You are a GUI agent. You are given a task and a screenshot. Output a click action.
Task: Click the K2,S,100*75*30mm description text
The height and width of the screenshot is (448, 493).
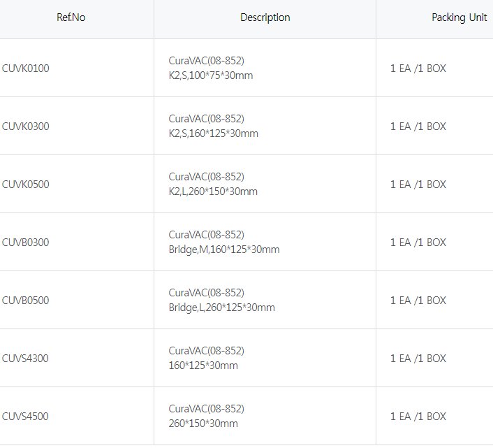tap(211, 75)
